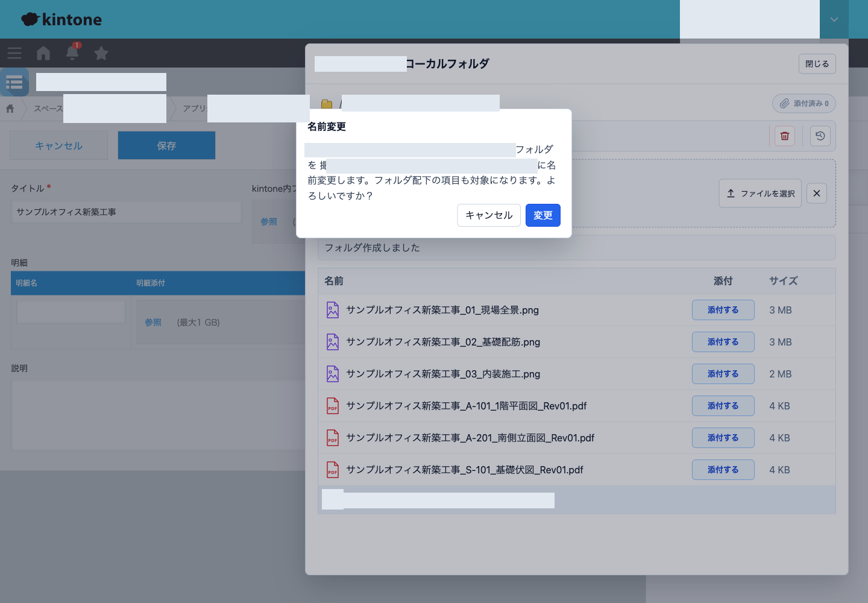Click the 保存 save button
Image resolution: width=868 pixels, height=603 pixels.
point(166,145)
